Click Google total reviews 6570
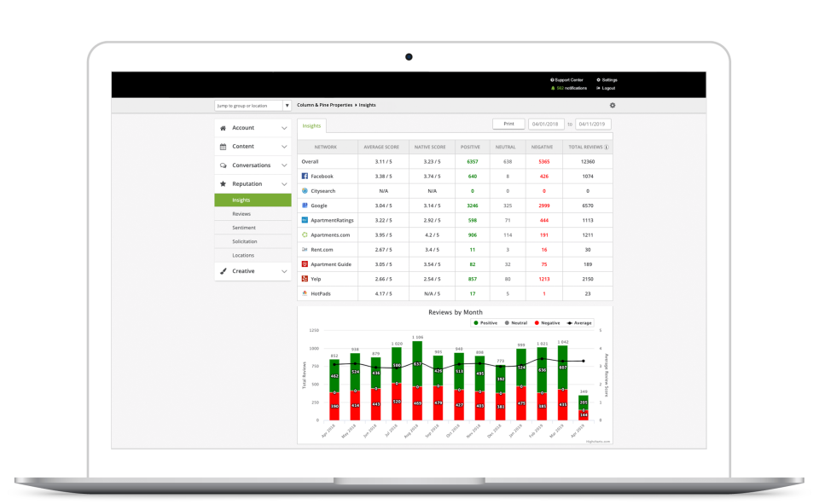Image resolution: width=819 pixels, height=504 pixels. click(588, 206)
